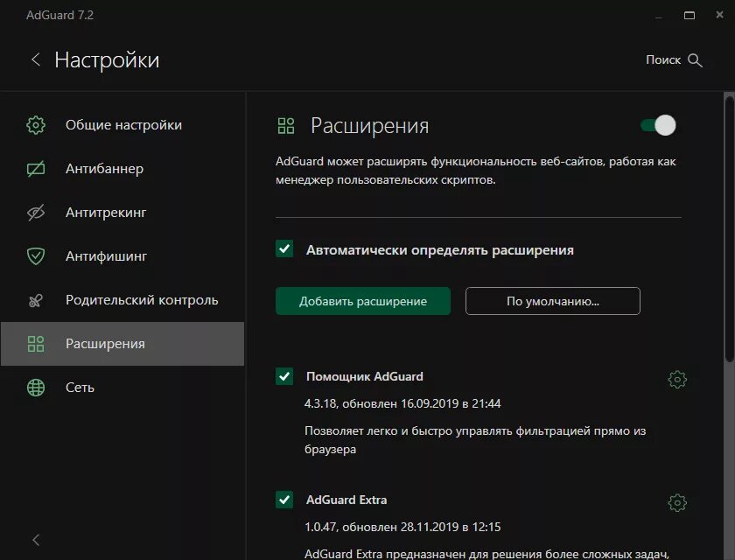
Task: Toggle the Расширения module switch off
Action: click(x=658, y=125)
